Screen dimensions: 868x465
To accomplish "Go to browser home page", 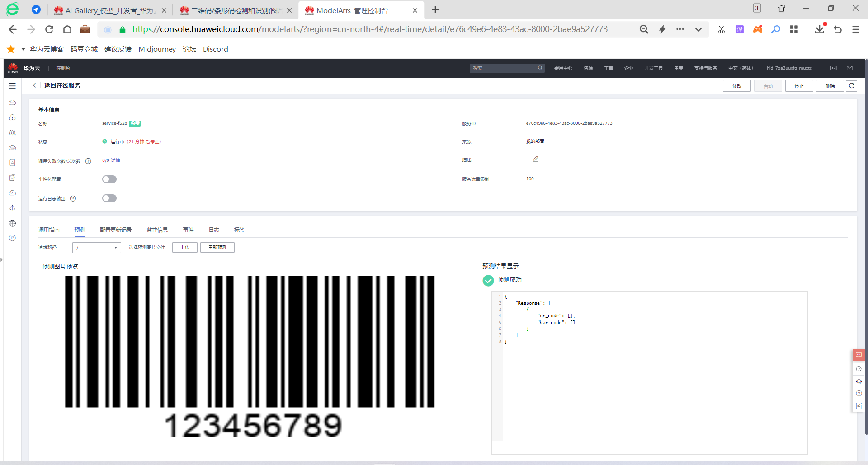I will point(67,29).
